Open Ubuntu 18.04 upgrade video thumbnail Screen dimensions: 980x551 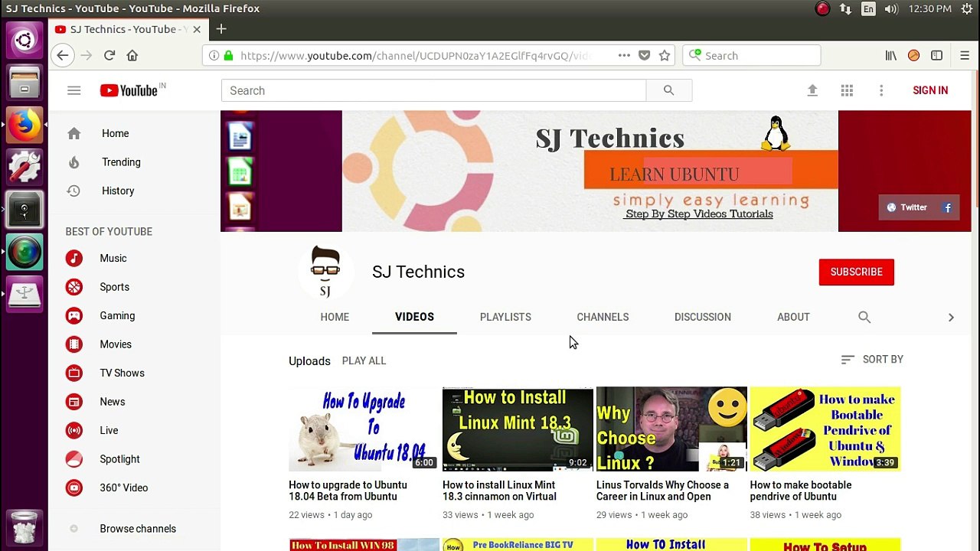point(364,429)
